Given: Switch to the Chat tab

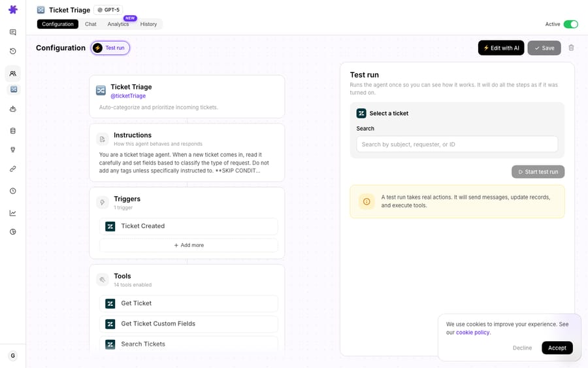Looking at the screenshot, I should [90, 24].
